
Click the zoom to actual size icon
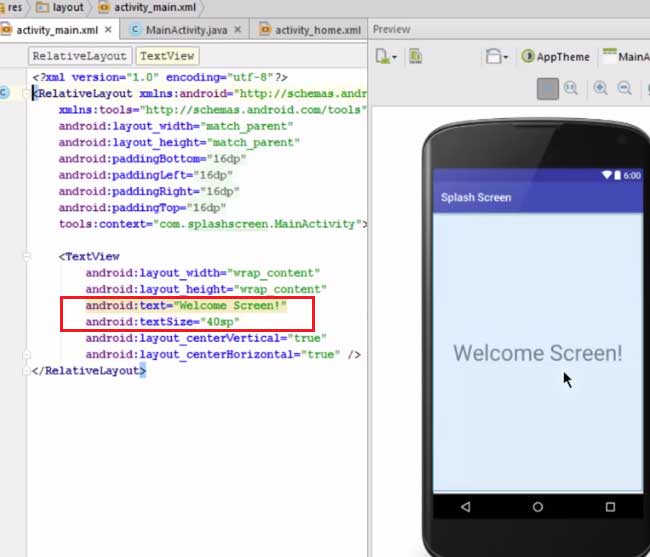point(571,88)
